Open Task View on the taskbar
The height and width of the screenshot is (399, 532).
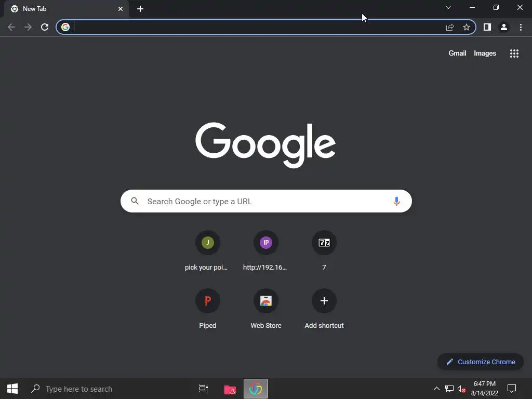tap(204, 389)
